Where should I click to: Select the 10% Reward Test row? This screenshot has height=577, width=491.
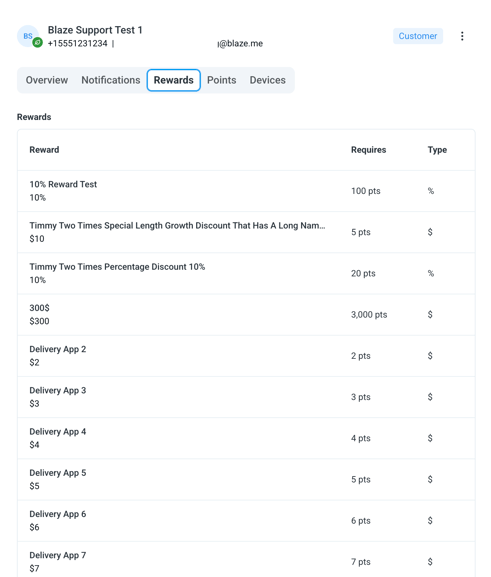pos(246,191)
